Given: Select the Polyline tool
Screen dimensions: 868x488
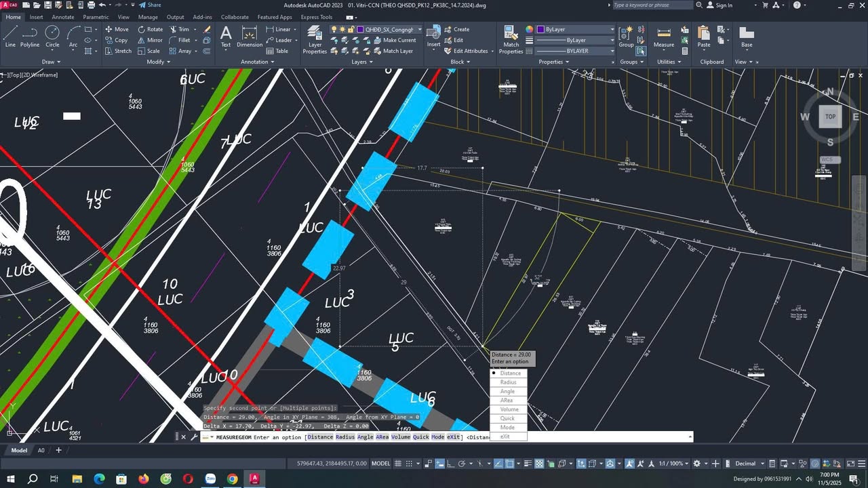Looking at the screenshot, I should (30, 36).
